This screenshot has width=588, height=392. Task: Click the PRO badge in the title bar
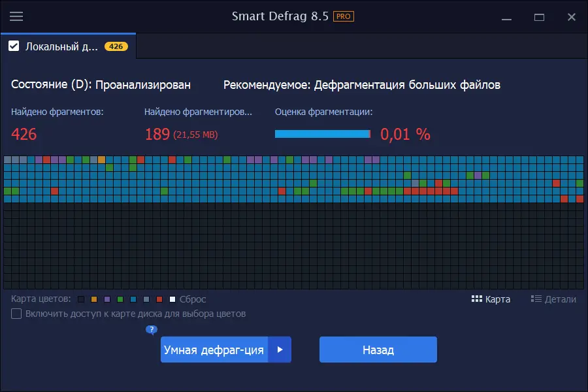coord(343,16)
